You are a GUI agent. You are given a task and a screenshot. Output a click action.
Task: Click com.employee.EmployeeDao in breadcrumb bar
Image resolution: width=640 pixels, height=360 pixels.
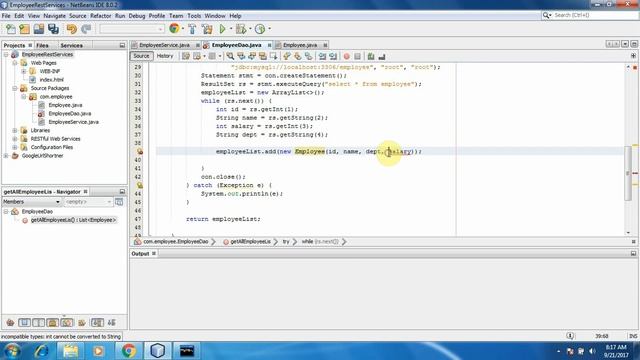pyautogui.click(x=176, y=242)
